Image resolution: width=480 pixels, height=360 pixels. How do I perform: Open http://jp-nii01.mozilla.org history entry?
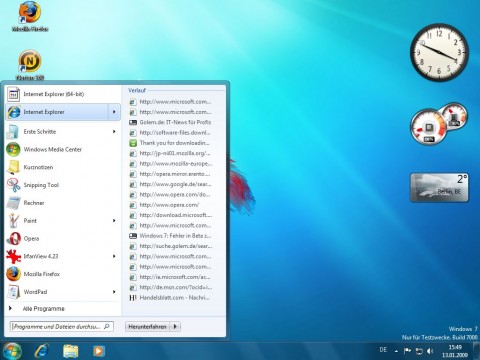coord(170,153)
